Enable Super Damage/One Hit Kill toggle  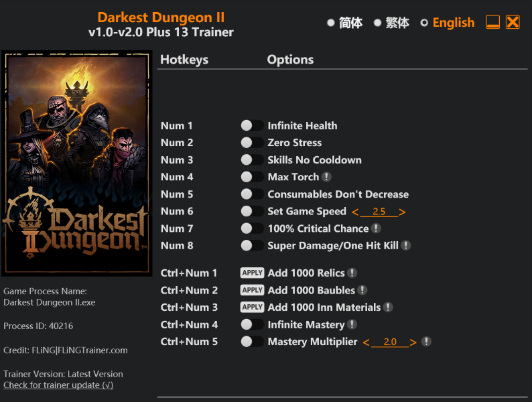click(x=252, y=245)
